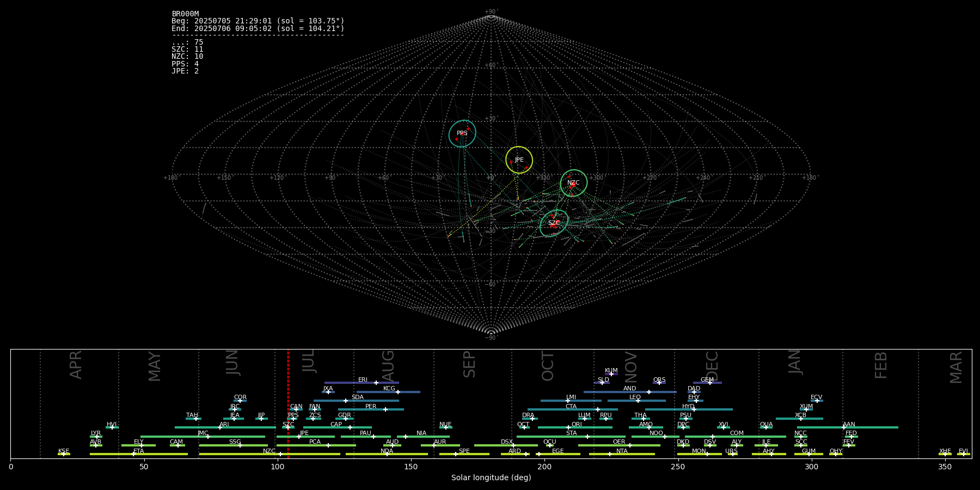Click the JUL month label in timeline

pos(309,361)
